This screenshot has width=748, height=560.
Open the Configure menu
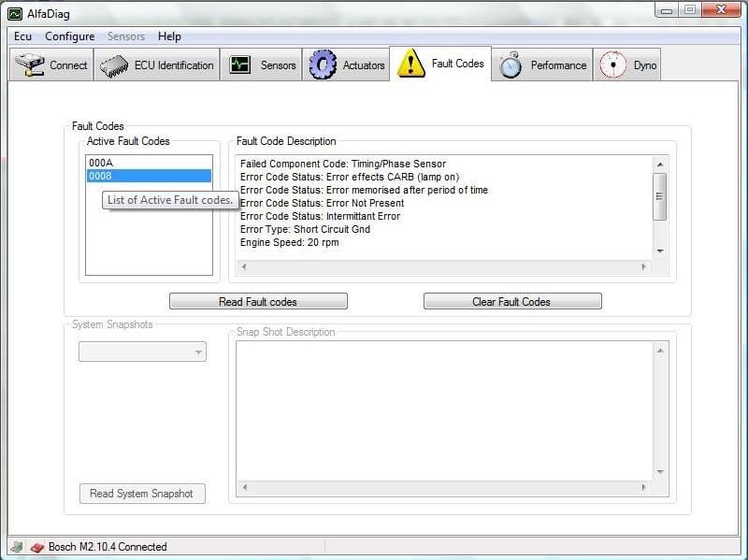pos(69,36)
